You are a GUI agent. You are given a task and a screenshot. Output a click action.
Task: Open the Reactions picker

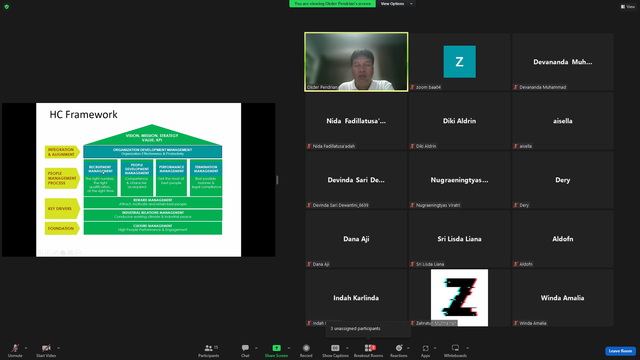399,350
